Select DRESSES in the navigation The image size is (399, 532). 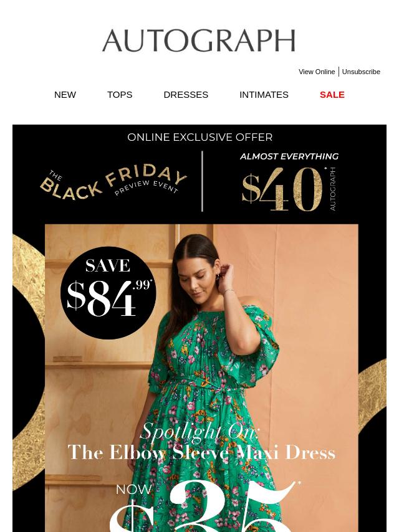[186, 95]
